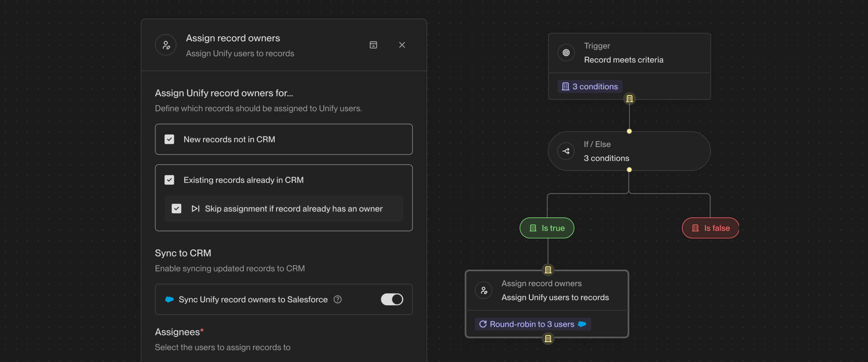The image size is (868, 362).
Task: Open the Round-robin to 3 users badge
Action: coord(533,324)
